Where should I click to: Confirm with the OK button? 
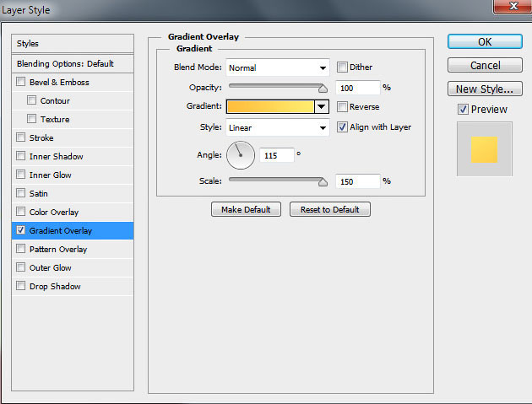point(485,41)
